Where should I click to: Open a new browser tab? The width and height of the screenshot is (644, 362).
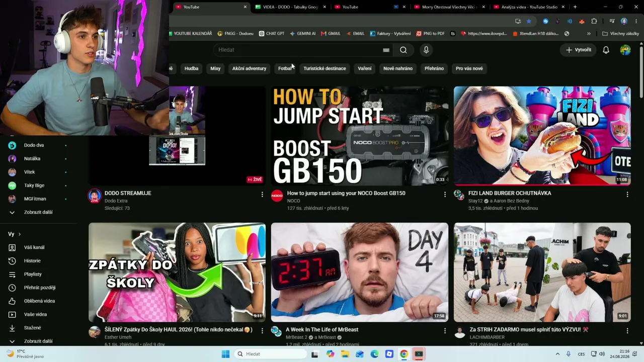pos(575,7)
